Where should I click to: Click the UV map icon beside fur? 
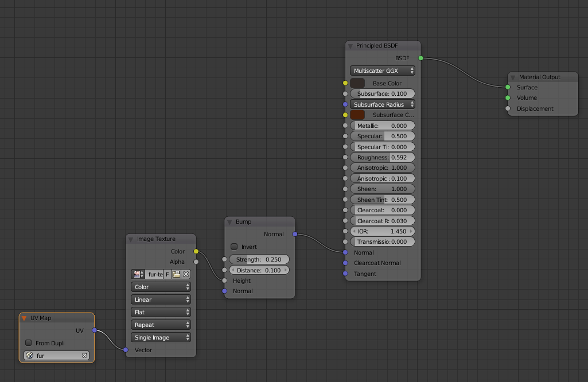coord(30,356)
